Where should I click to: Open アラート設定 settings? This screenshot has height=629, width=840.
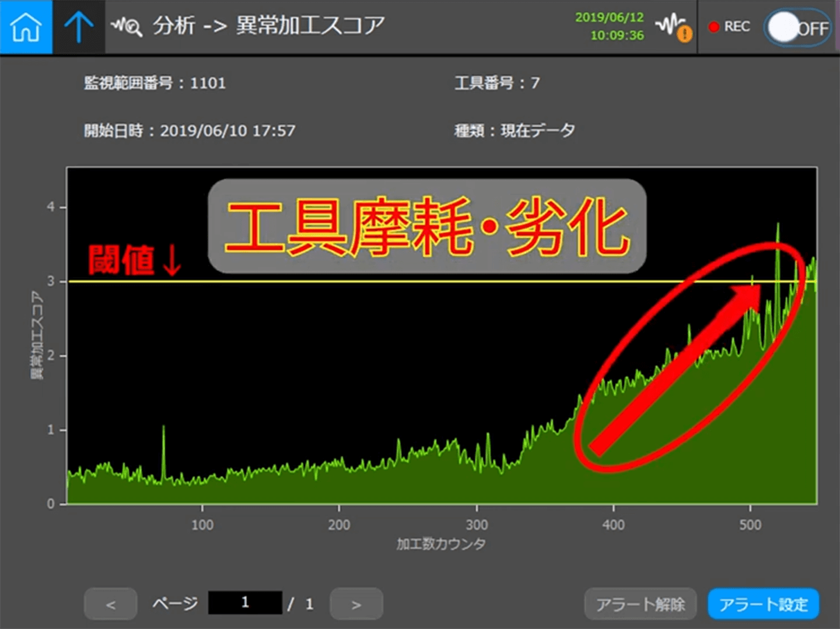[x=763, y=604]
